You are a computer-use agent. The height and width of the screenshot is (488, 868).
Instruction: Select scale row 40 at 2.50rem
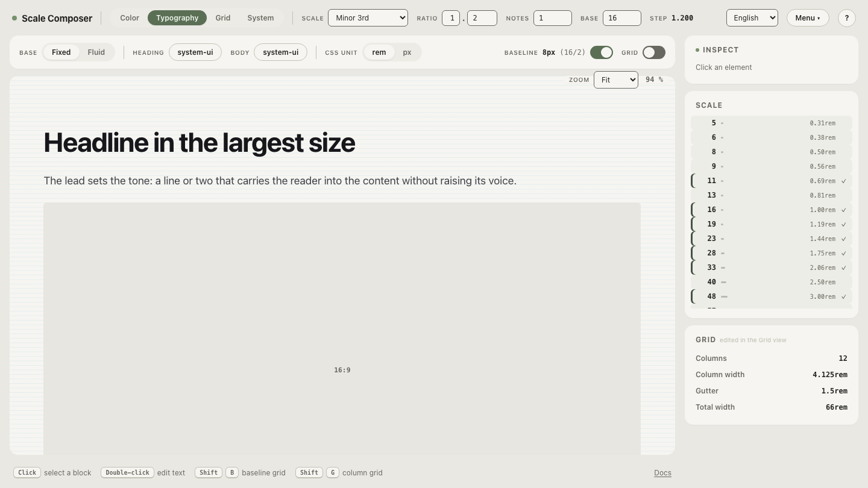(x=772, y=282)
